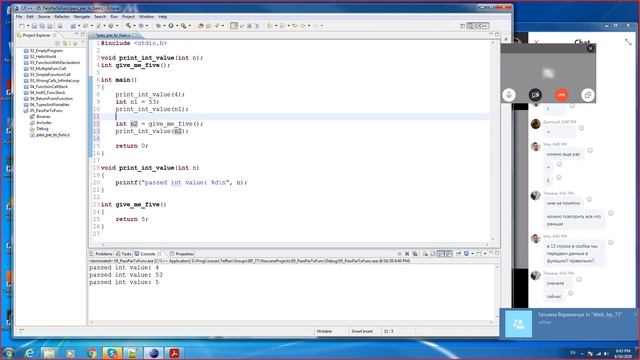640x360 pixels.
Task: Open the Refactor menu
Action: point(62,17)
